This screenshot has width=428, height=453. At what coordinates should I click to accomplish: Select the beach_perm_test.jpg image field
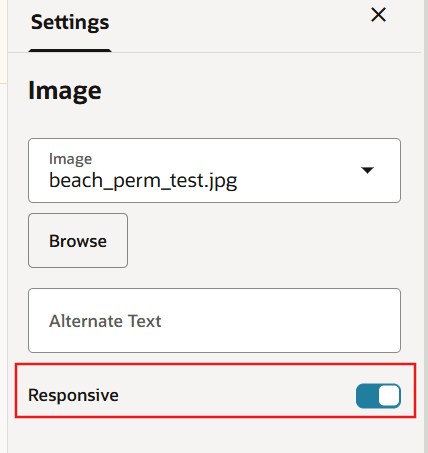(214, 170)
